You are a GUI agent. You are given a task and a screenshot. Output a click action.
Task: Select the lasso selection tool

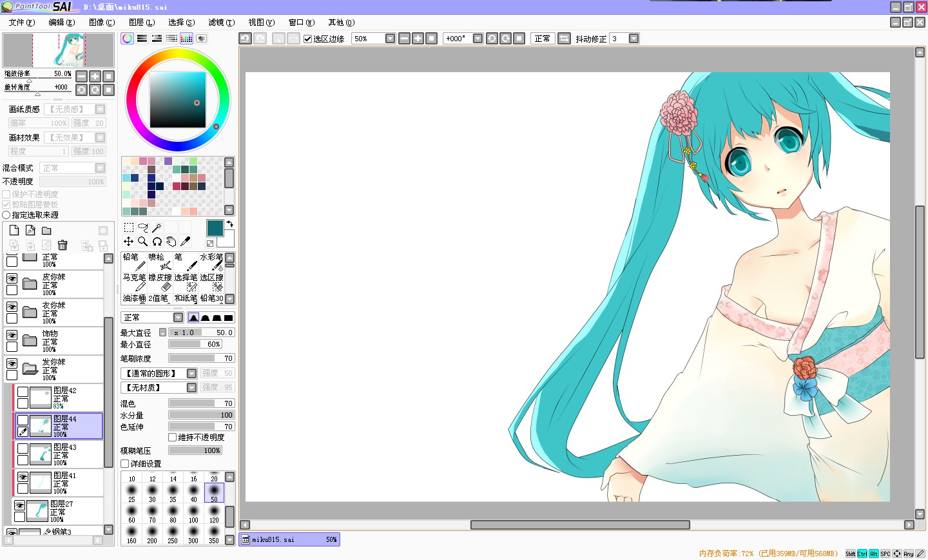click(143, 227)
